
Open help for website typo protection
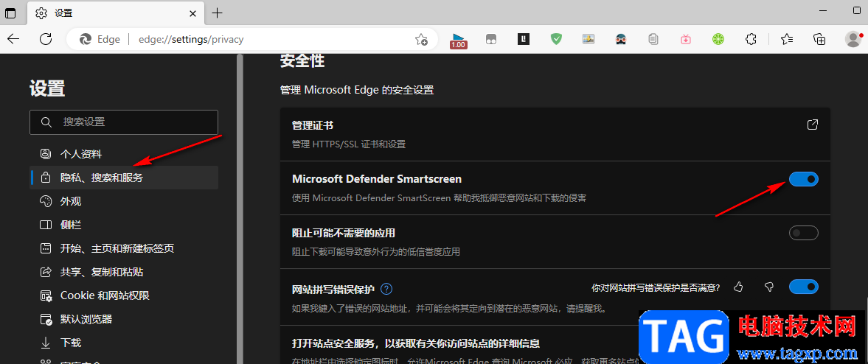coord(386,289)
